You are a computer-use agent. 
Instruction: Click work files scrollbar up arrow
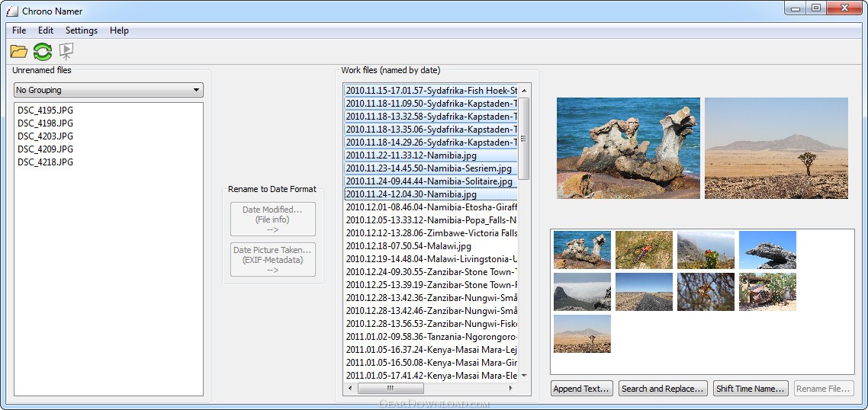524,90
